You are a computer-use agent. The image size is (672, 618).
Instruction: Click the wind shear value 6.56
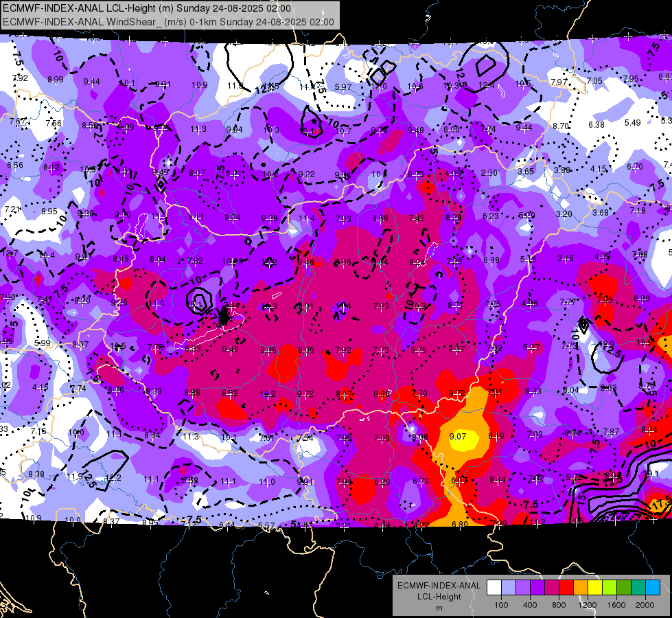point(15,165)
